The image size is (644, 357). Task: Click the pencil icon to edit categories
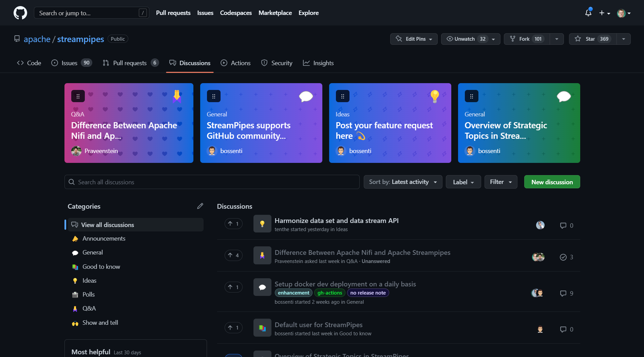tap(200, 206)
